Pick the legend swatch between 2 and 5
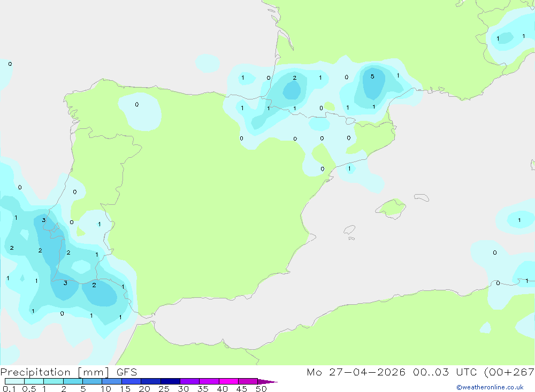Viewport: 535px width, 392px height. [x=73, y=381]
